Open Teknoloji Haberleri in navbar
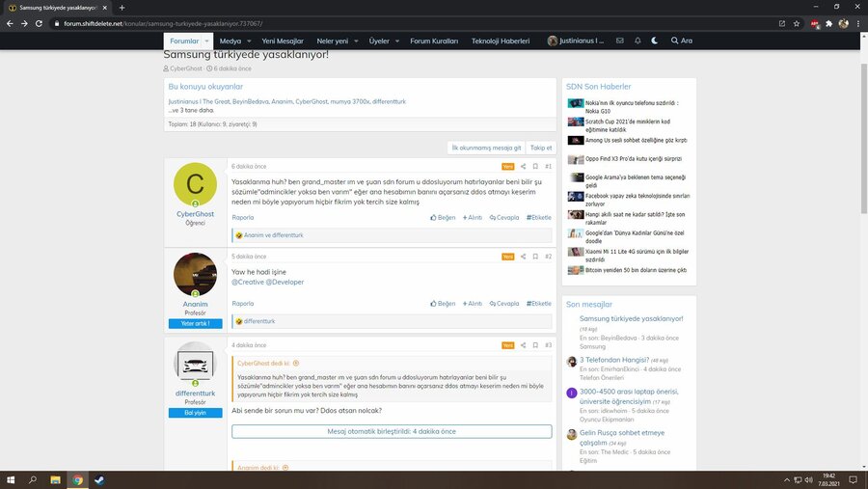This screenshot has height=489, width=868. click(x=501, y=41)
